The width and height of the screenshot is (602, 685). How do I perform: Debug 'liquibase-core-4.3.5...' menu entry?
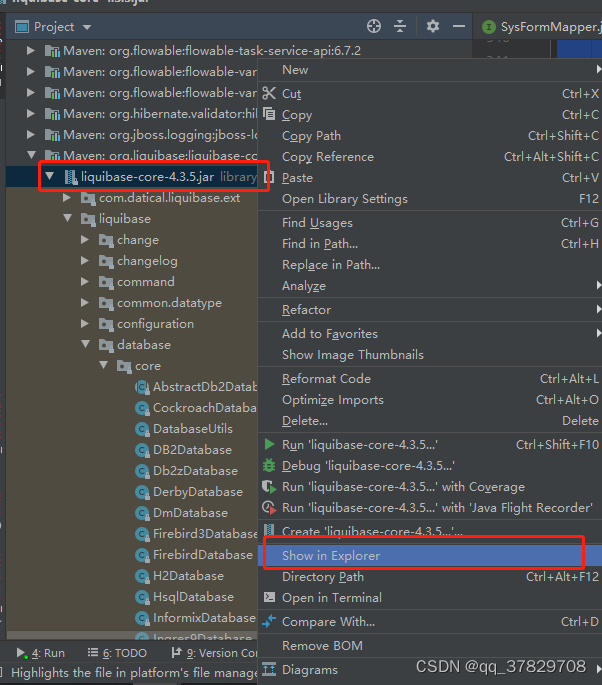click(x=430, y=465)
